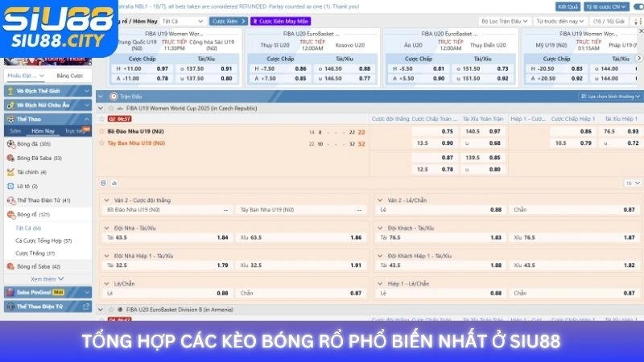The image size is (644, 362).
Task: Go to next featured matches slide
Action: click(638, 58)
